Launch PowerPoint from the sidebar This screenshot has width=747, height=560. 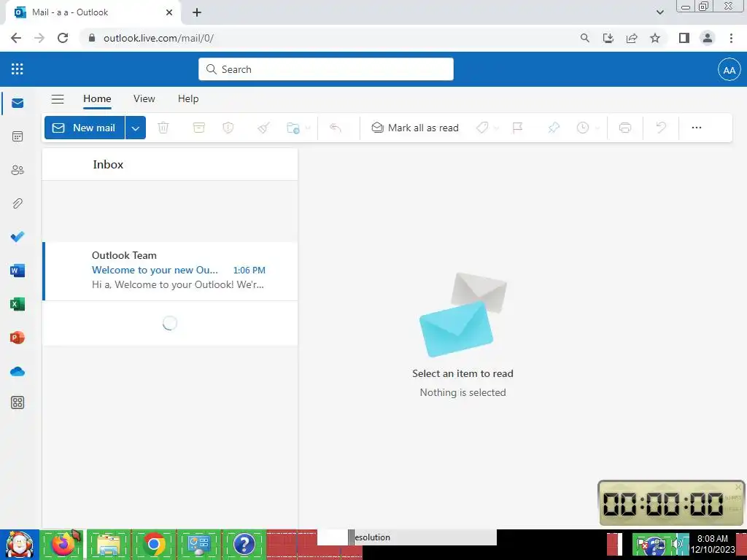click(18, 338)
